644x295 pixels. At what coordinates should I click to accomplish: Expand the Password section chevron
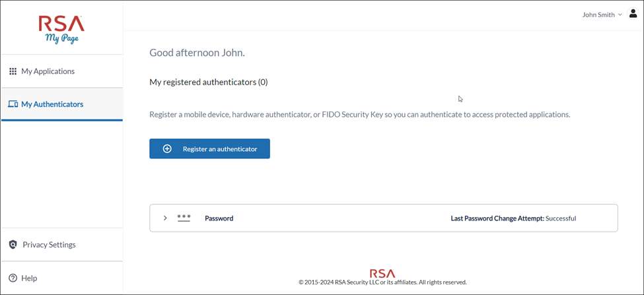[165, 218]
